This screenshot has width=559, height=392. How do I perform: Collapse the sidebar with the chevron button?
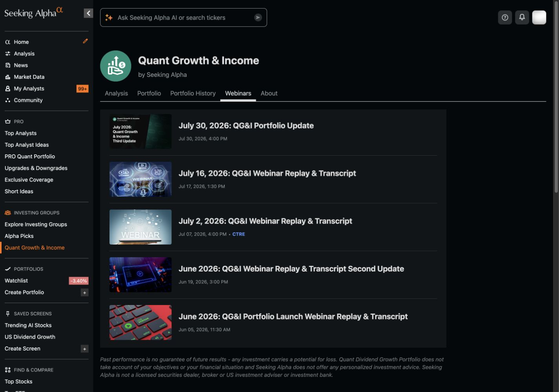click(88, 13)
